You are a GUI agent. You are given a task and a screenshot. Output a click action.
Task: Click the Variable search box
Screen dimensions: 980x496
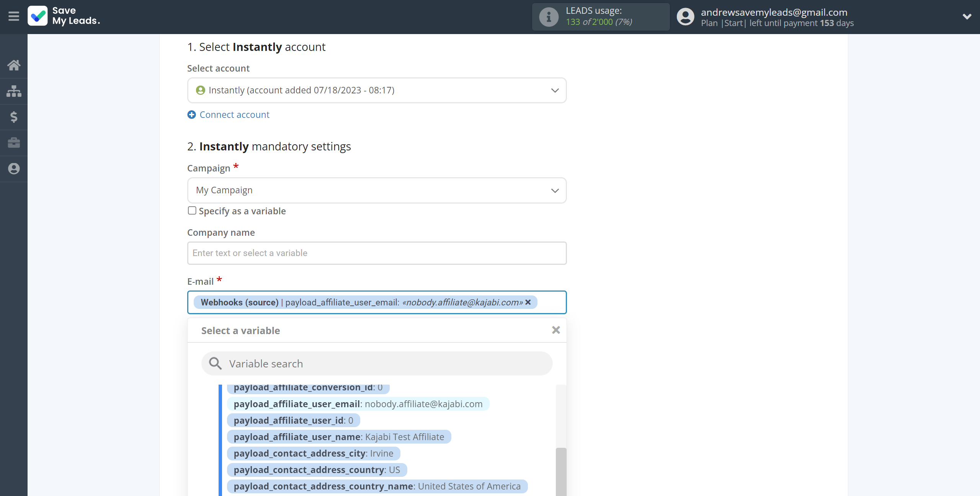[377, 364]
